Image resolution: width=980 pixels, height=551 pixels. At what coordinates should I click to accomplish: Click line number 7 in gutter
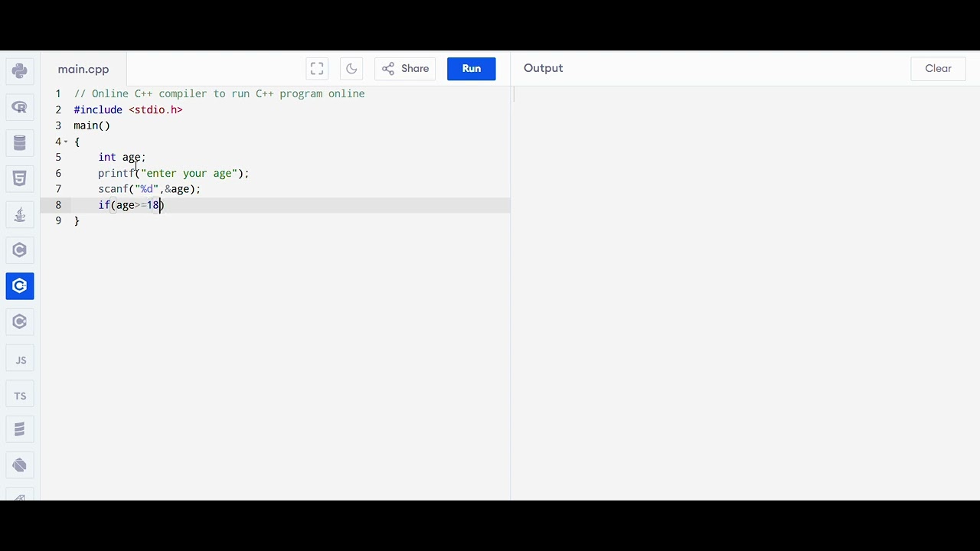(x=57, y=189)
